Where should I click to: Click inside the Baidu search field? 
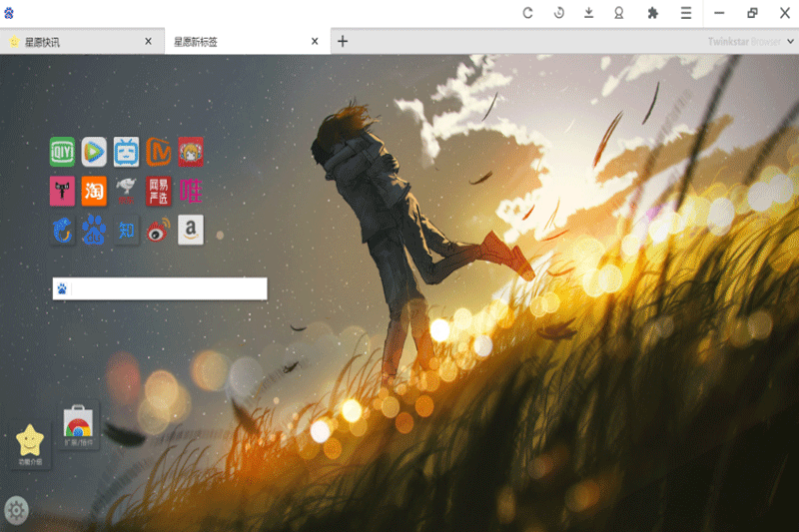(x=168, y=288)
